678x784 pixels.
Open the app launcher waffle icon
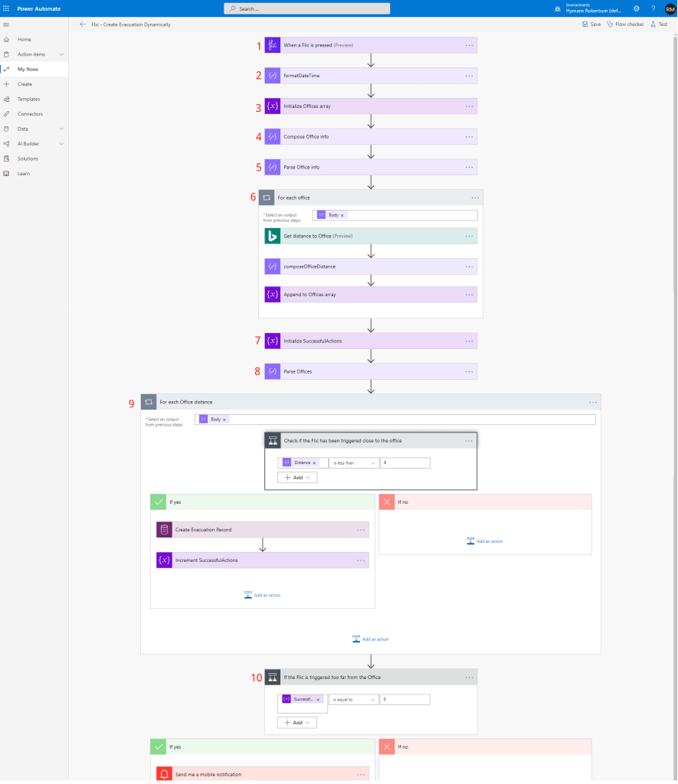7,8
